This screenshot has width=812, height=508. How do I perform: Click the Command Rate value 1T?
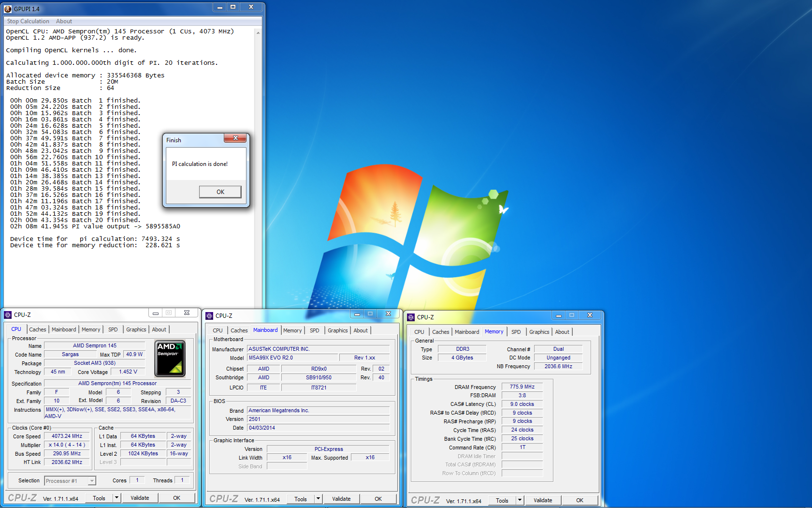[x=522, y=448]
